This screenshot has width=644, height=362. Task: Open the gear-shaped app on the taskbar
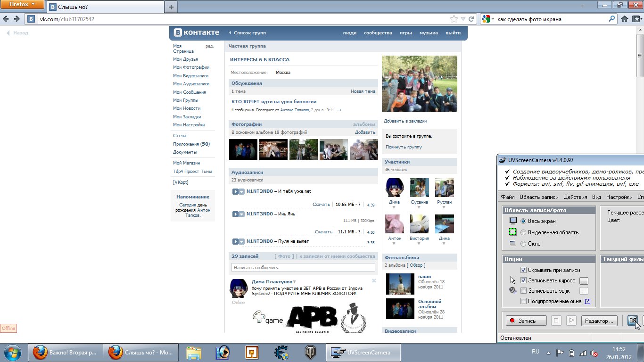coord(281,353)
